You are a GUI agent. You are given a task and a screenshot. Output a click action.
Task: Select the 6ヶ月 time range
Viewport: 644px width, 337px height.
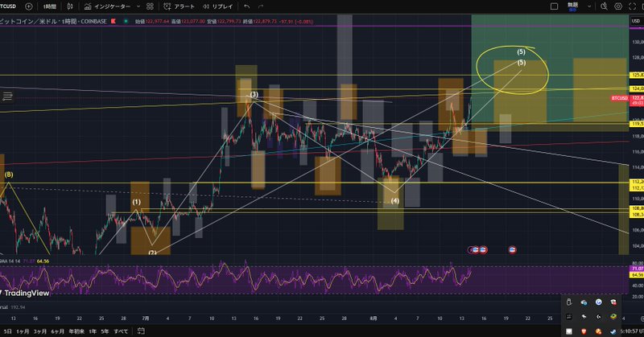pyautogui.click(x=57, y=331)
